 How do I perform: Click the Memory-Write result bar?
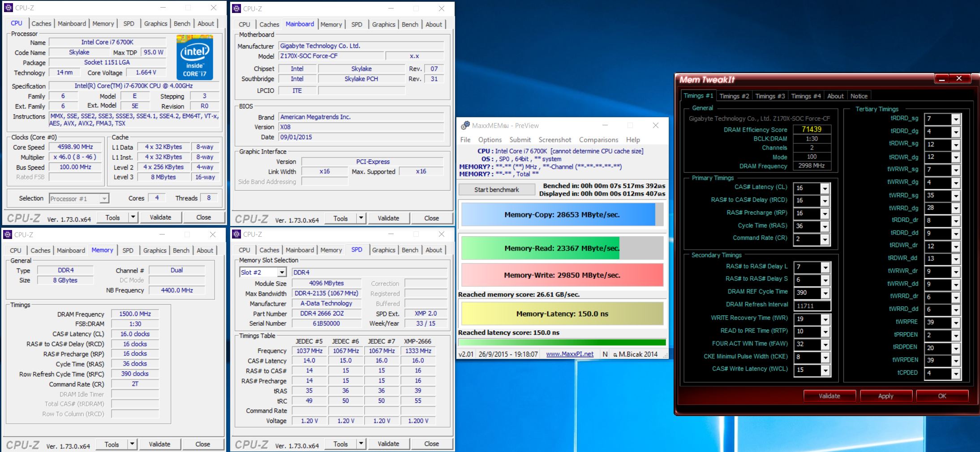[x=562, y=275]
